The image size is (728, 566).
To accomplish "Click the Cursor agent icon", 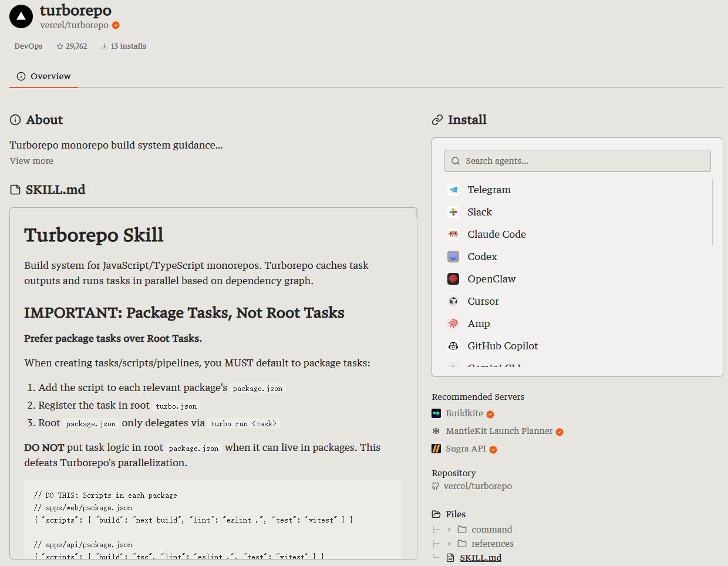I will 453,301.
